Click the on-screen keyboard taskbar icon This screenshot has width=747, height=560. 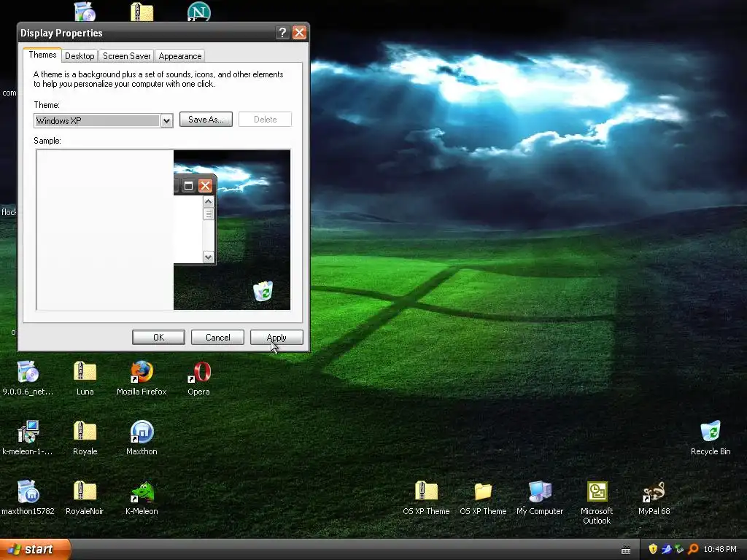click(x=626, y=550)
